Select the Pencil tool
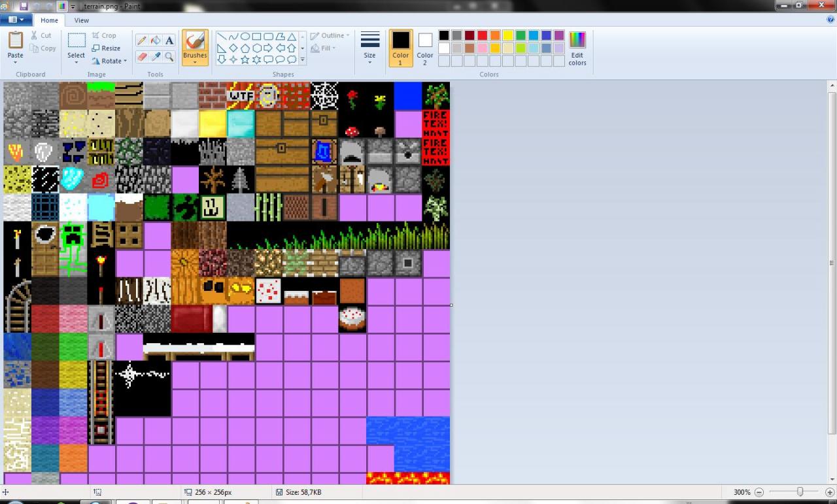 [142, 40]
